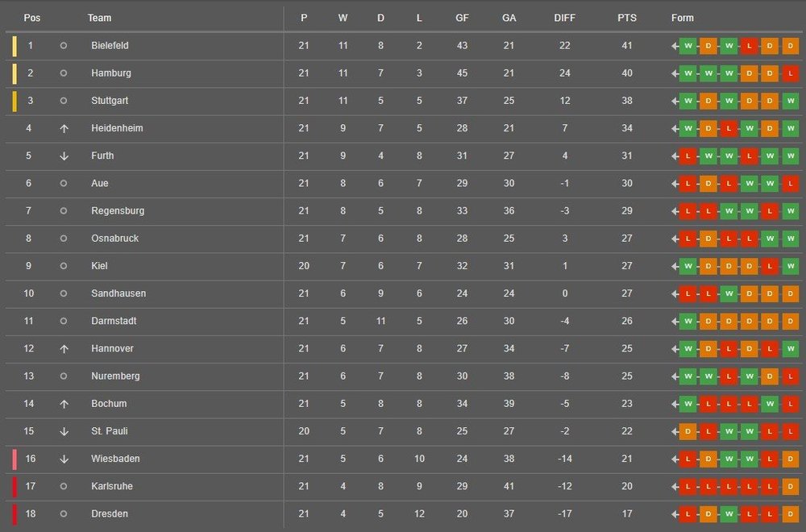Click the down arrow icon beside Furth
This screenshot has width=806, height=532.
pyautogui.click(x=64, y=156)
